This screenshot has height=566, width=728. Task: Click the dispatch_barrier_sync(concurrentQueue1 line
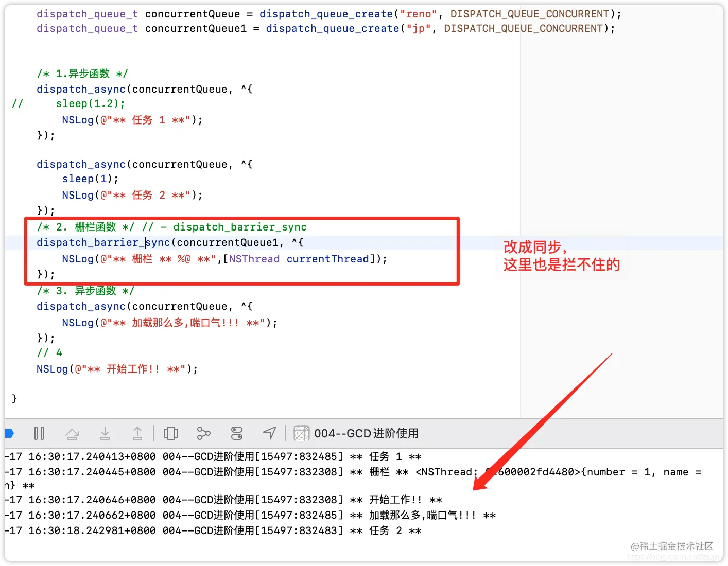(x=170, y=242)
